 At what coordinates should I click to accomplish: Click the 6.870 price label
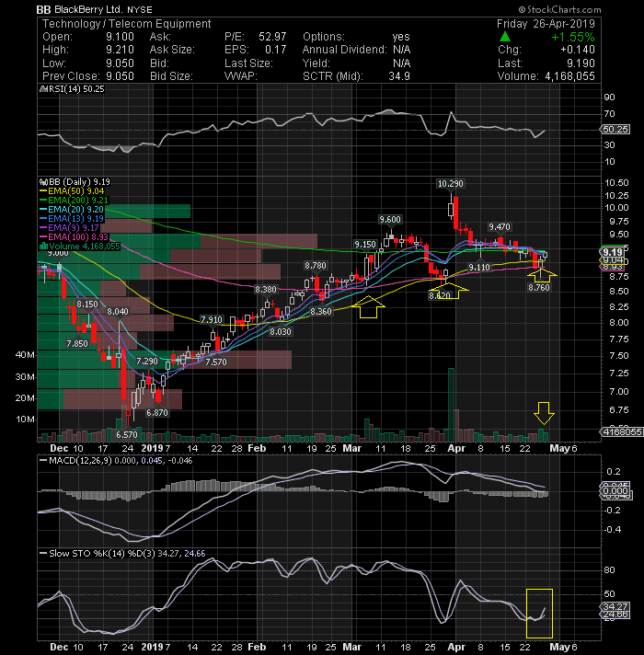157,412
